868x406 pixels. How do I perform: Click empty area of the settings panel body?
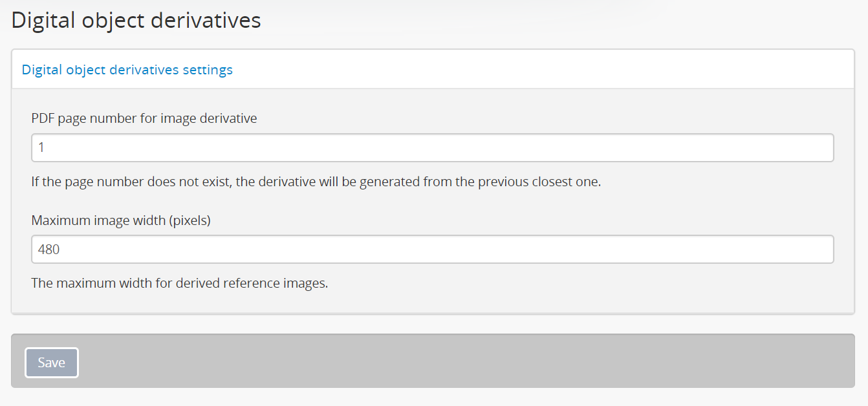(x=433, y=301)
